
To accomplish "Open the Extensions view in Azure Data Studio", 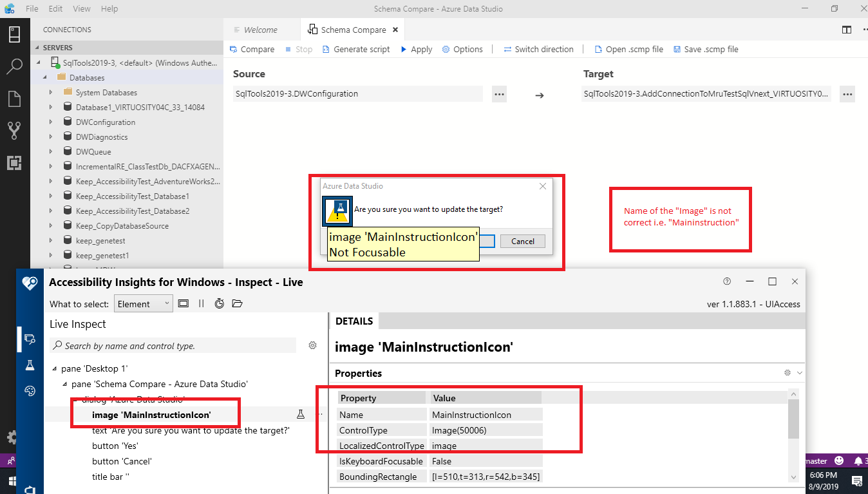I will (x=14, y=163).
